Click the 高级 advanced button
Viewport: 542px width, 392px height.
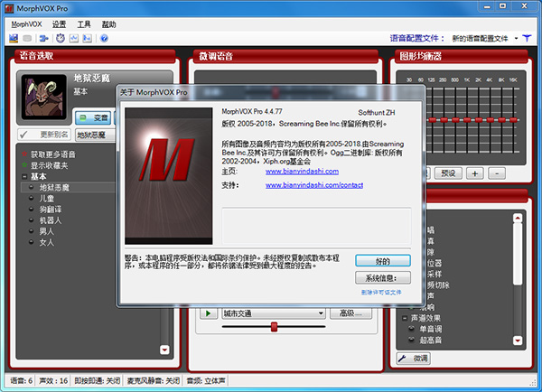click(350, 313)
